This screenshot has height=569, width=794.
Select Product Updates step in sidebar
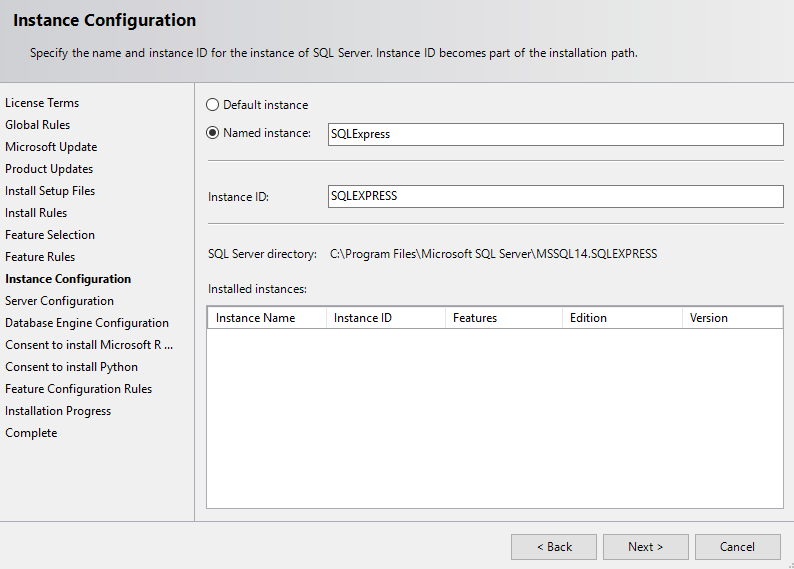[x=49, y=169]
